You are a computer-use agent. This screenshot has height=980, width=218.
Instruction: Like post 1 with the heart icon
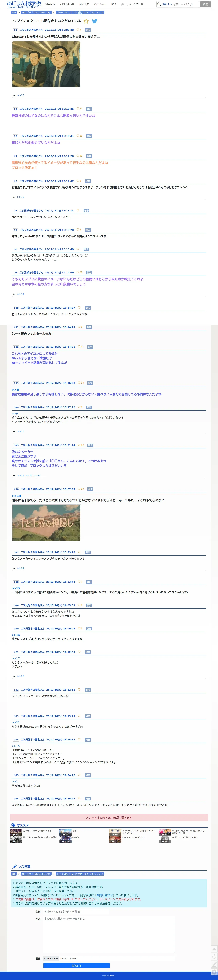click(78, 30)
